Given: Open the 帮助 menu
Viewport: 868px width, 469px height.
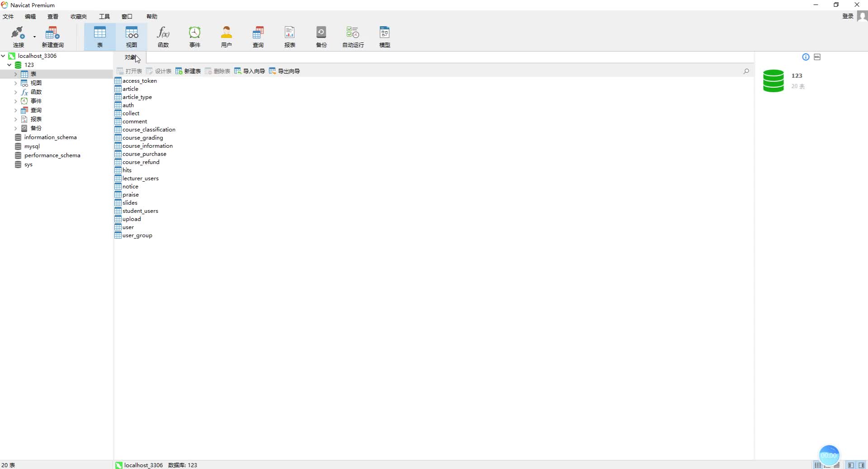Looking at the screenshot, I should [152, 17].
